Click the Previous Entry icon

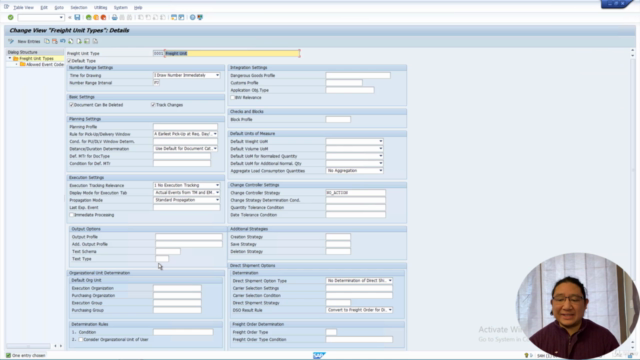[71, 41]
